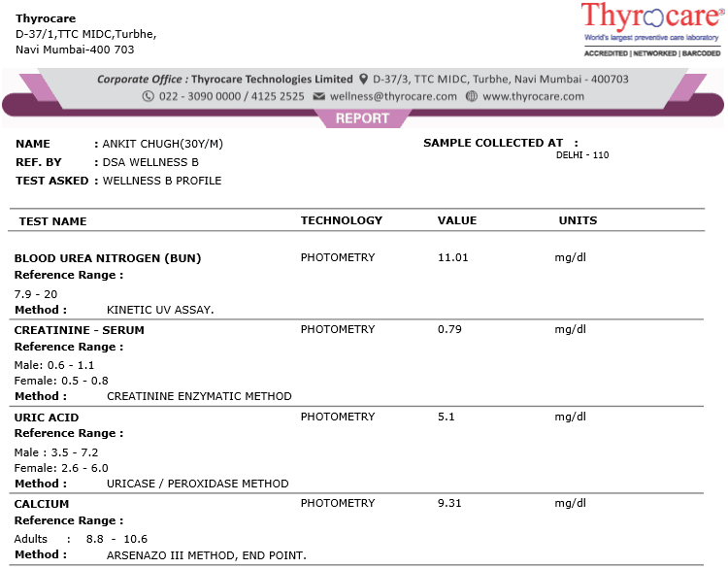Click the REPORT banner label
This screenshot has height=568, width=728.
click(x=362, y=118)
